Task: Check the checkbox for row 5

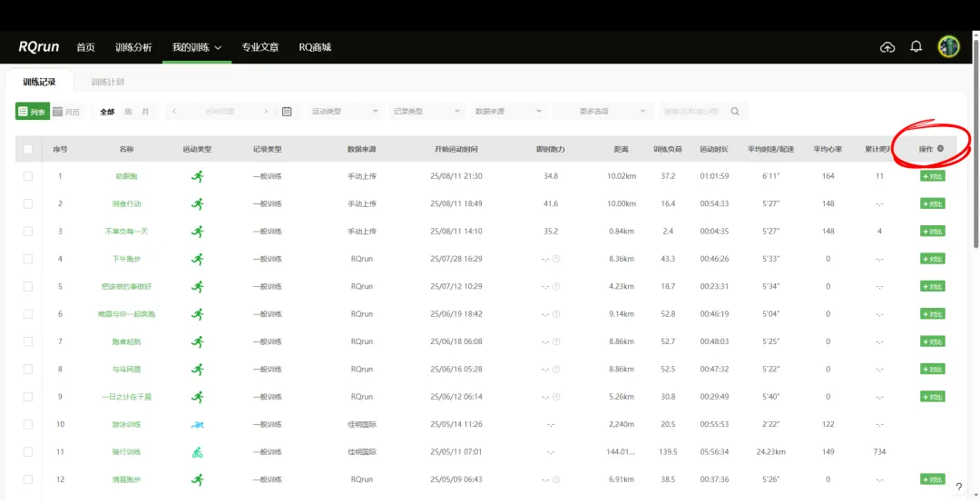Action: click(28, 287)
